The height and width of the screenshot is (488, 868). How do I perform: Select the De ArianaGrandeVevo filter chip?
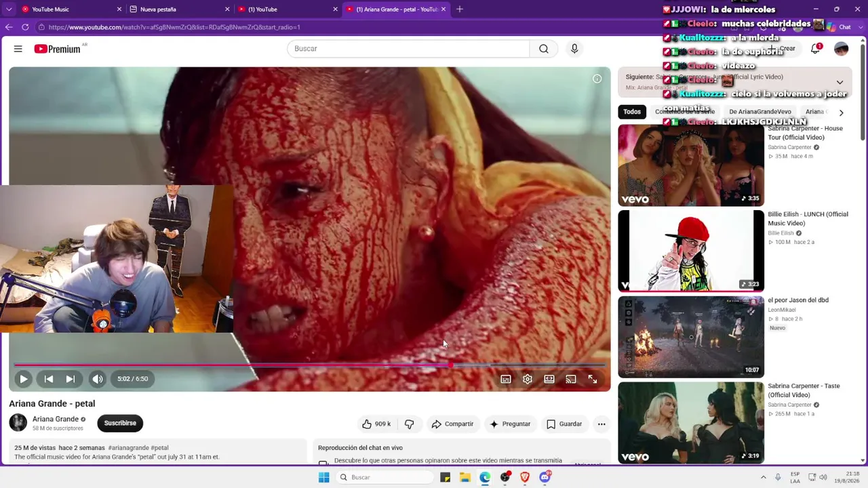click(760, 112)
